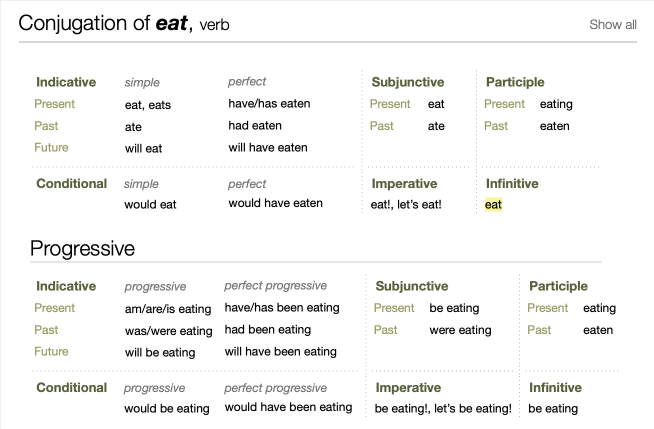
Task: Select the "had been eating" form
Action: click(267, 330)
